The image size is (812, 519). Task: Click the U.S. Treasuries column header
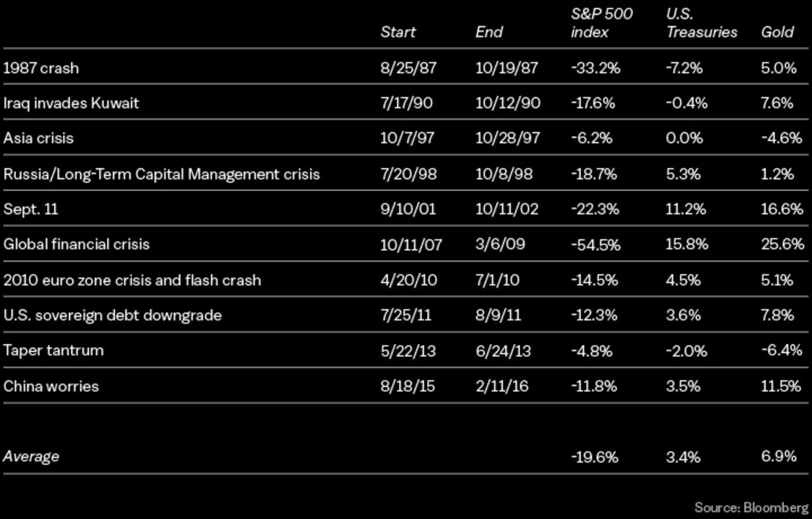point(701,23)
